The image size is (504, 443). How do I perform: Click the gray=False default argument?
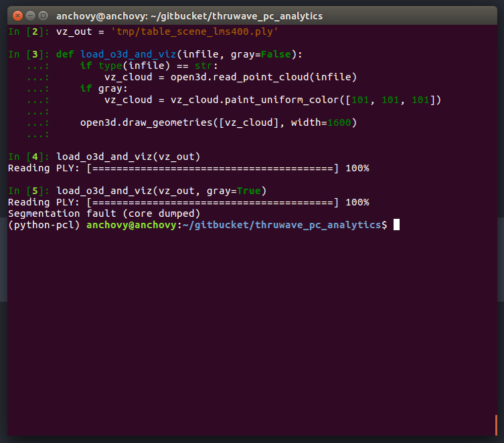click(260, 55)
